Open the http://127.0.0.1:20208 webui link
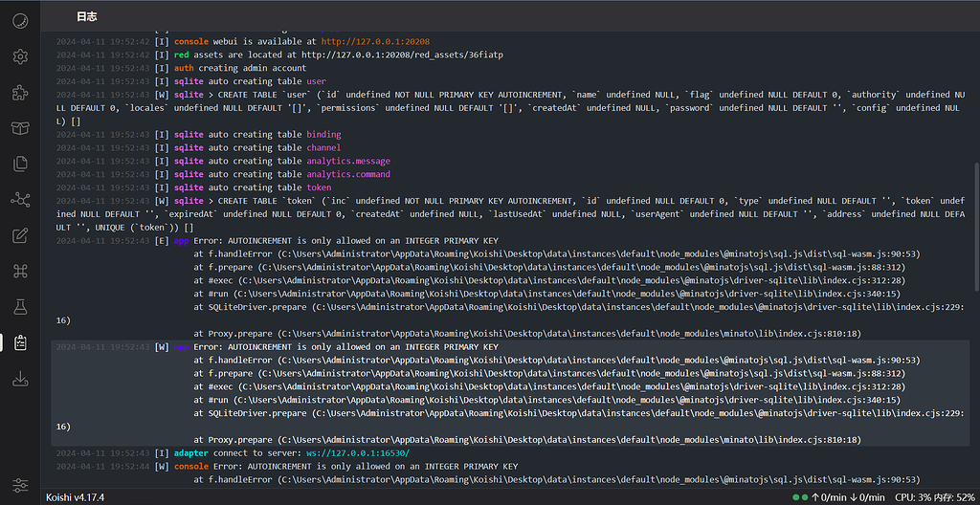The width and height of the screenshot is (980, 505). click(x=375, y=41)
